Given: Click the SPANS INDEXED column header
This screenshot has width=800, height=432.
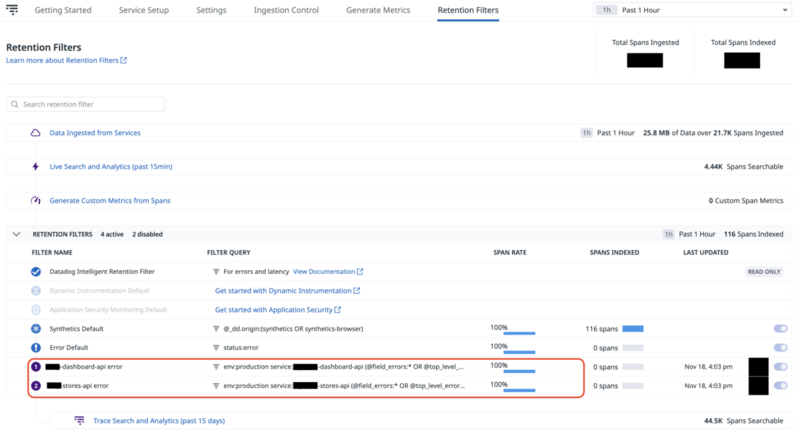Looking at the screenshot, I should [x=614, y=252].
